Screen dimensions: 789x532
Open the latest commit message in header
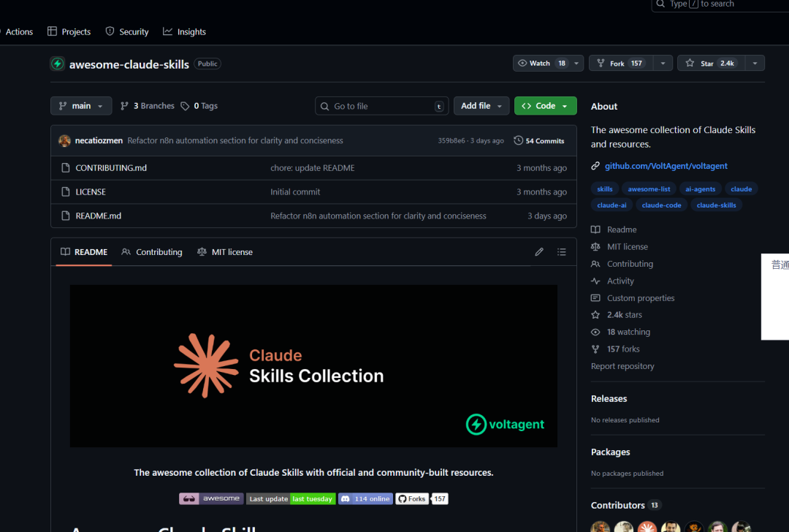tap(235, 140)
